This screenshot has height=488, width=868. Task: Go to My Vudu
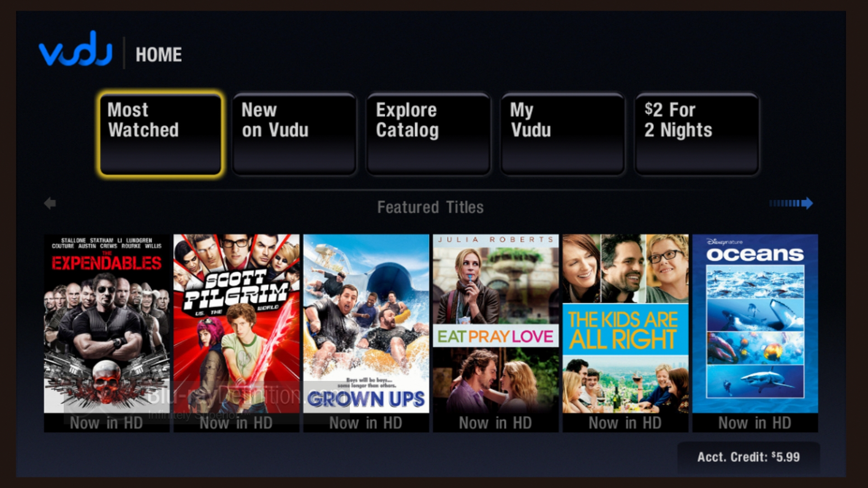tap(563, 134)
